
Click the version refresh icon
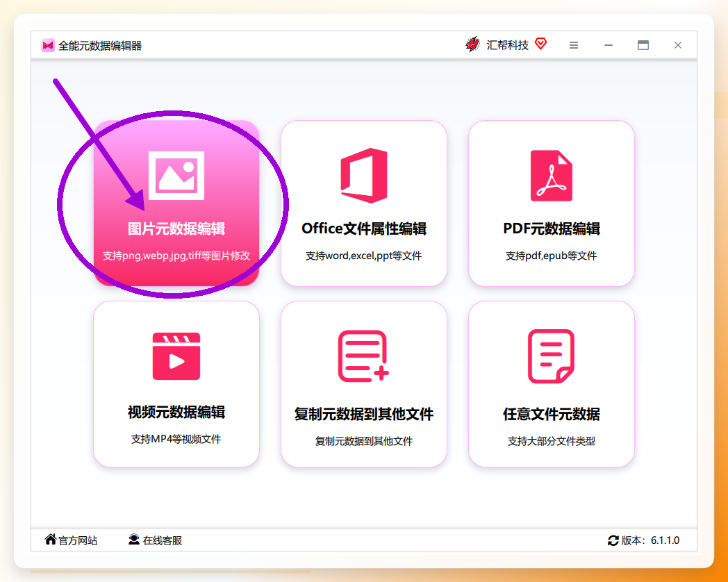click(613, 540)
